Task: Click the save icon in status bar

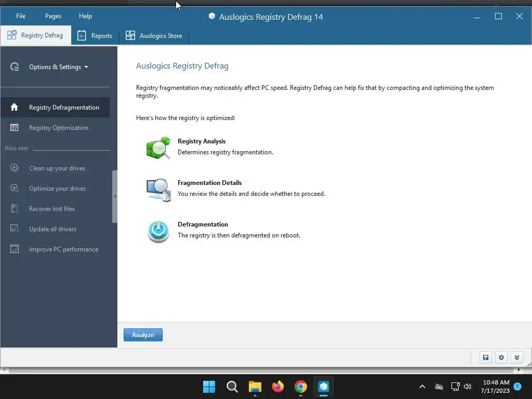Action: pos(486,357)
